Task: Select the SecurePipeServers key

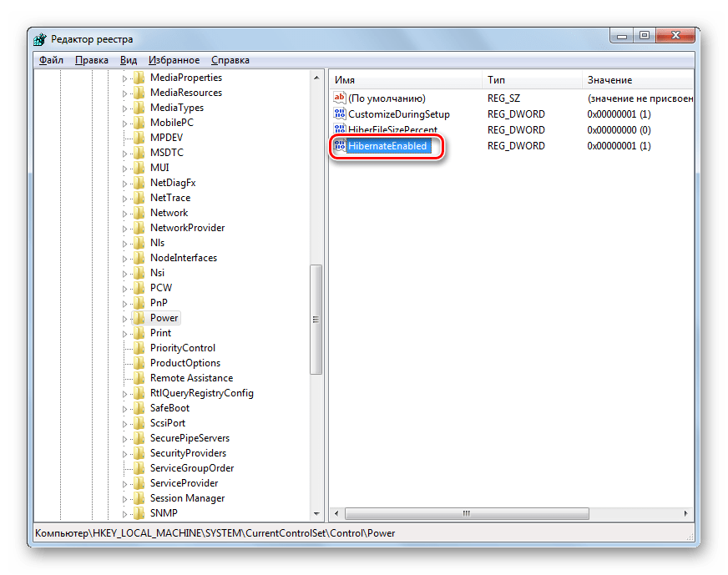Action: pyautogui.click(x=190, y=438)
